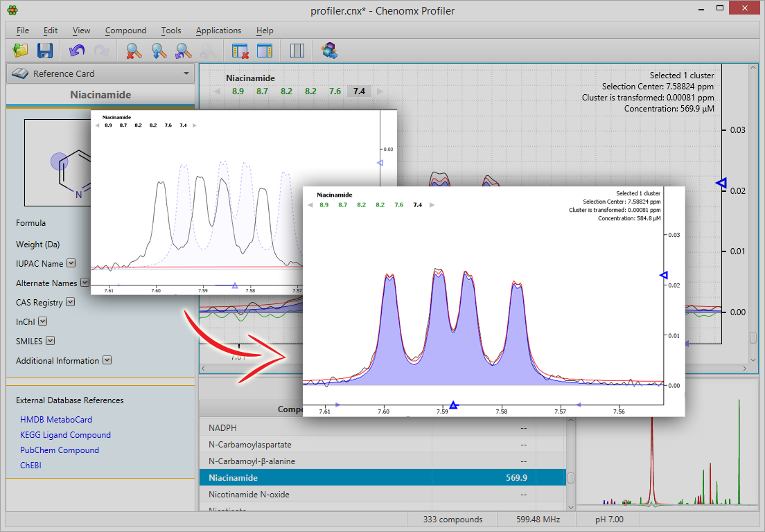Expand the IUPAC Name field
The height and width of the screenshot is (532, 765).
(71, 263)
